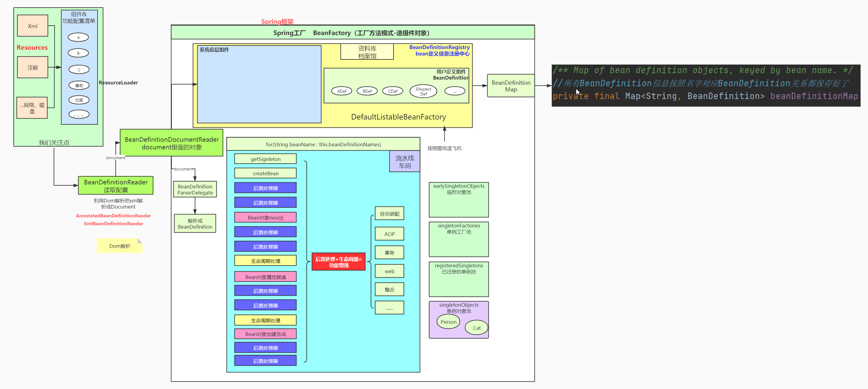
Task: Click the BeanDefinitionDocumentReader box
Action: 172,143
